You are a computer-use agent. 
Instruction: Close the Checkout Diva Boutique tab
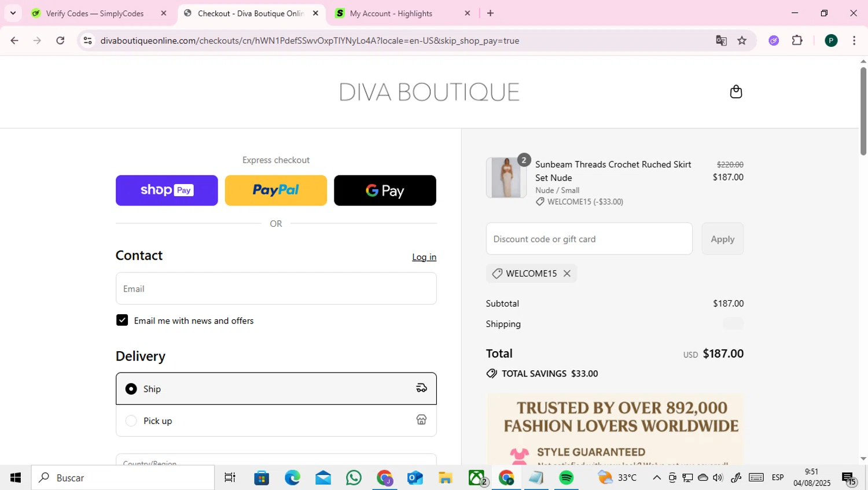[315, 13]
